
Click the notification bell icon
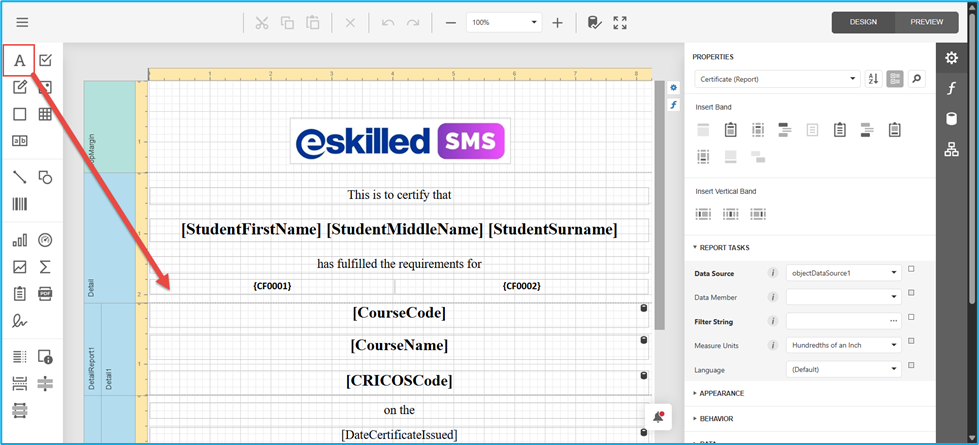tap(658, 417)
